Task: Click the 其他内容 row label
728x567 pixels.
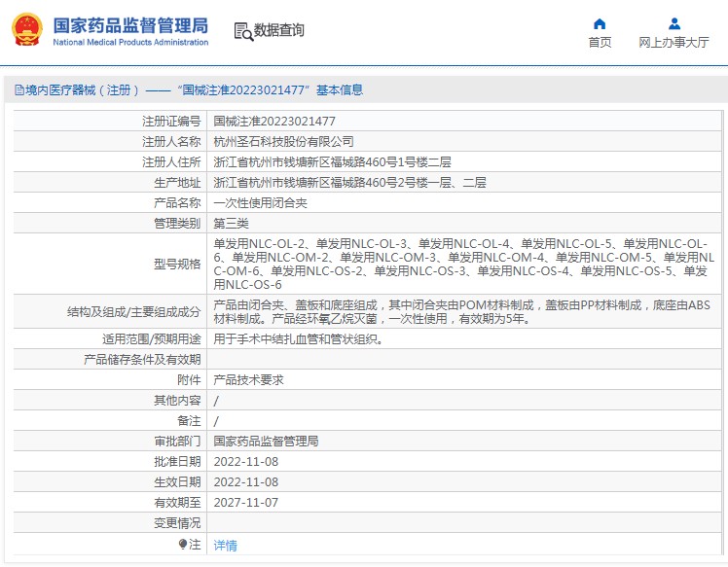Action: (177, 401)
